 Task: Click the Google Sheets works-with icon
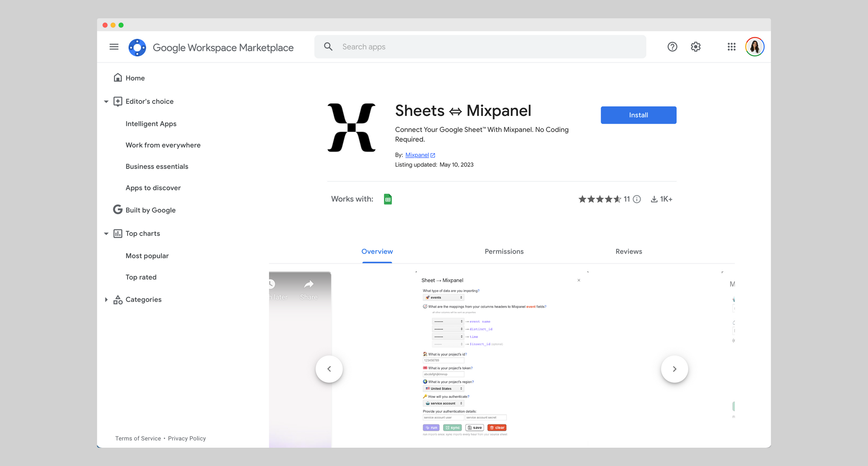tap(388, 199)
